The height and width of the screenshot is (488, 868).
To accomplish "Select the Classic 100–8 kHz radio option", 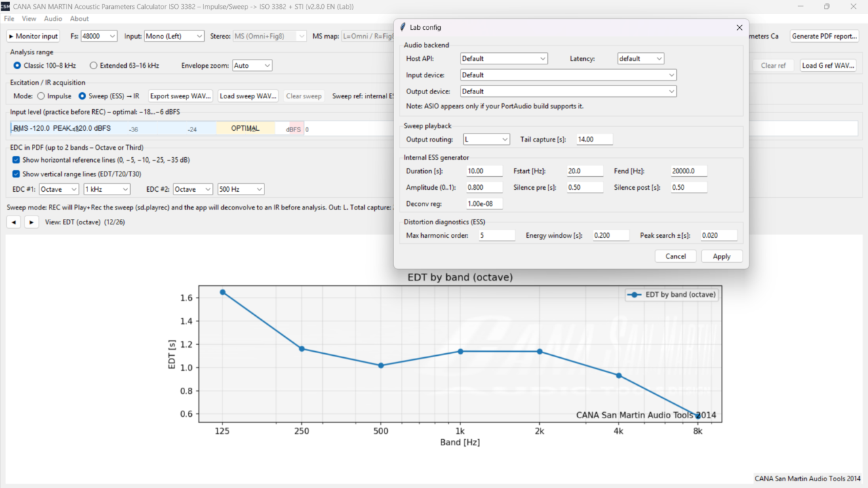I will point(18,66).
